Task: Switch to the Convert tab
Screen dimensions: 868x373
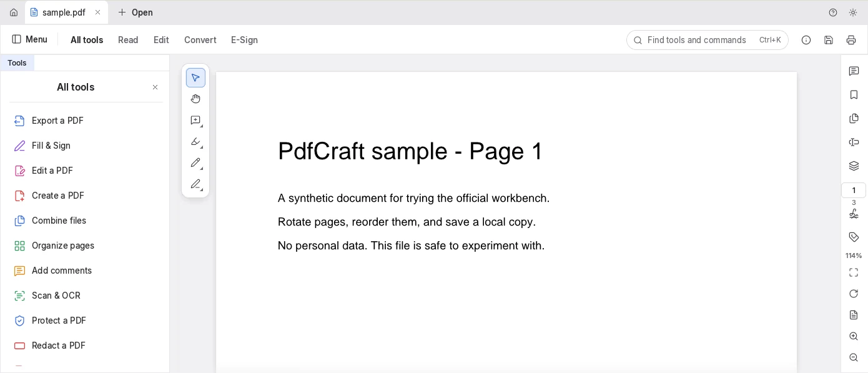Action: point(200,40)
